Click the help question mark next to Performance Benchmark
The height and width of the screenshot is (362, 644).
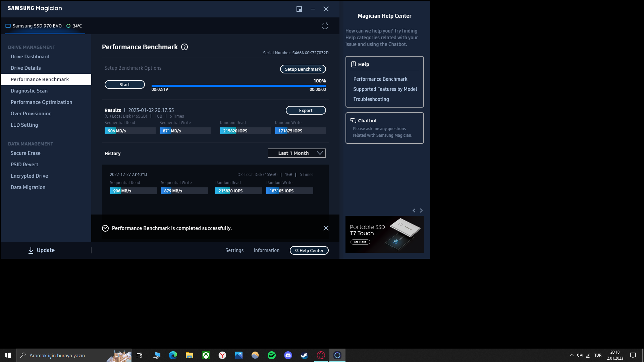(x=184, y=47)
